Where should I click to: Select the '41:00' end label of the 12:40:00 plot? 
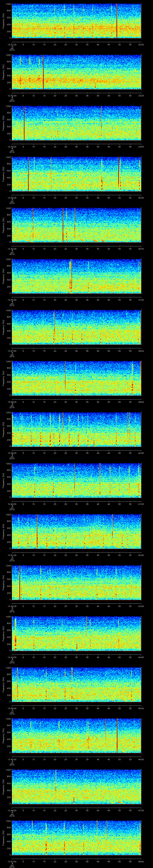pyautogui.click(x=141, y=504)
